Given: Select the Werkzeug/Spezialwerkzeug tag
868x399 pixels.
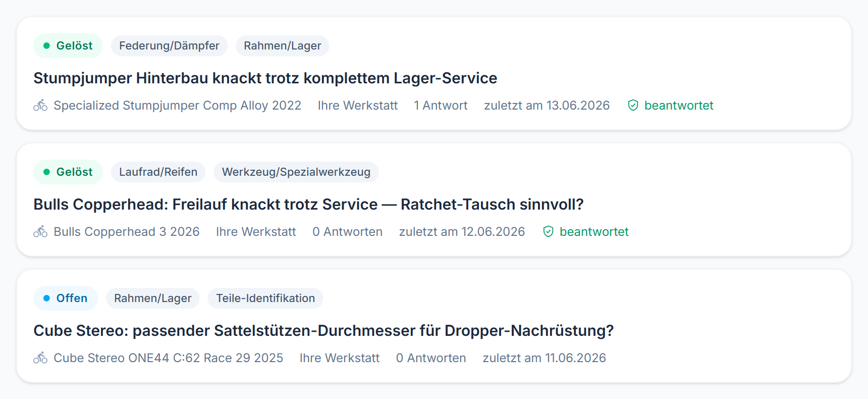Looking at the screenshot, I should pos(296,172).
